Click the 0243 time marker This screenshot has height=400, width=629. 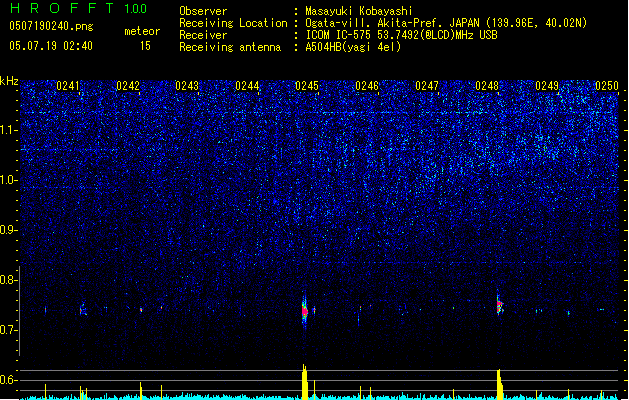(187, 86)
